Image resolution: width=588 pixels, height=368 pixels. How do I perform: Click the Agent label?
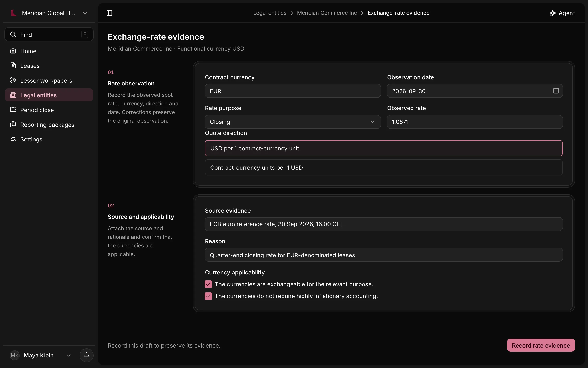[x=567, y=13]
